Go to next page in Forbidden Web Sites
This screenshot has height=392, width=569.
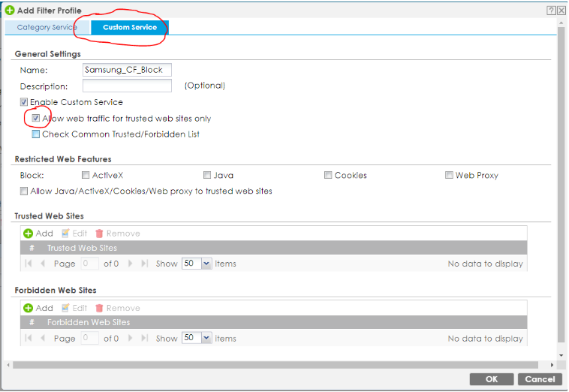click(131, 339)
